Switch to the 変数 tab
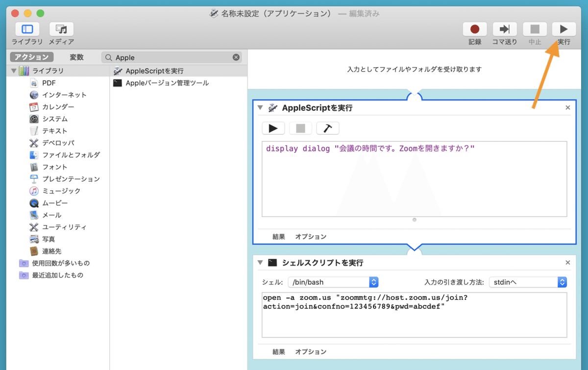This screenshot has width=588, height=370. (x=76, y=57)
